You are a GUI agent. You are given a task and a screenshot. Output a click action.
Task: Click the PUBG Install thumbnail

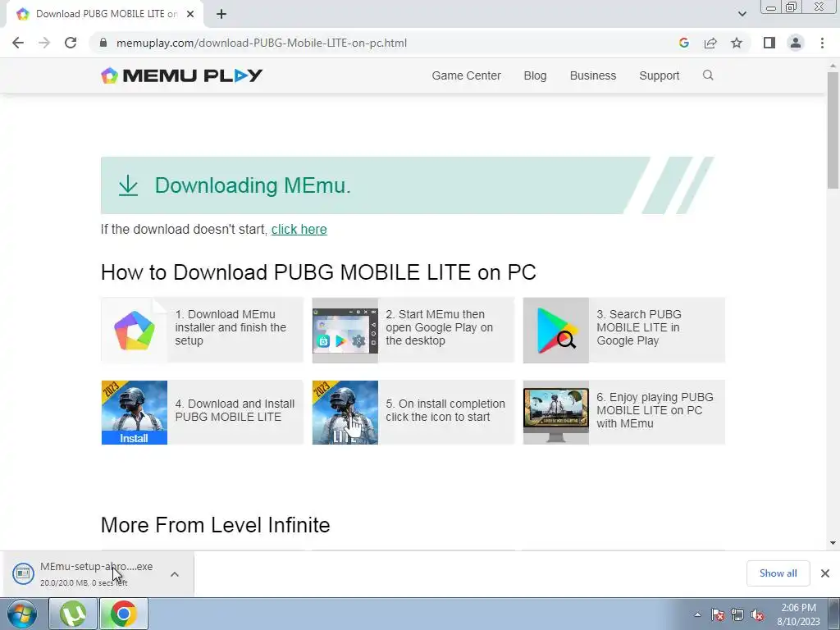(x=134, y=413)
